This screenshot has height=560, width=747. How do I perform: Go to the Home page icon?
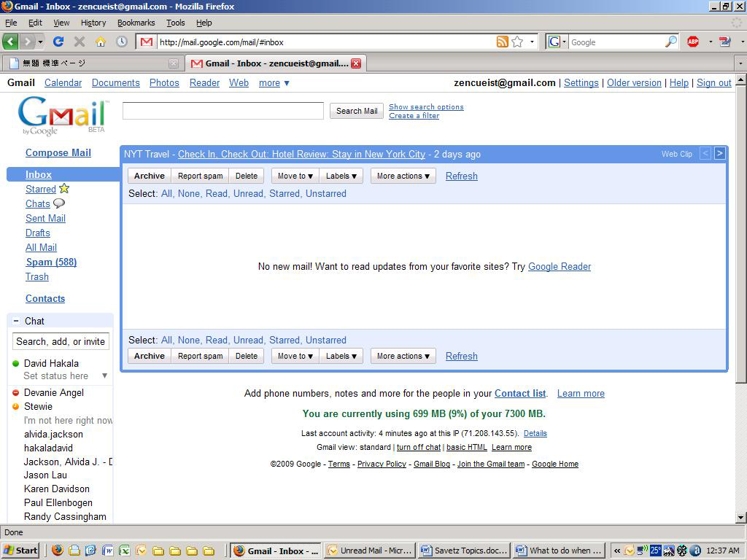pos(101,42)
